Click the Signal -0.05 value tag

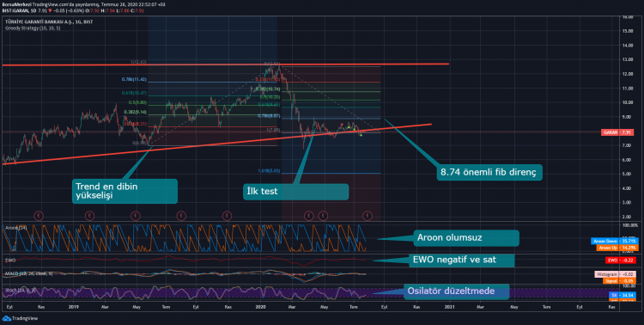coord(619,281)
